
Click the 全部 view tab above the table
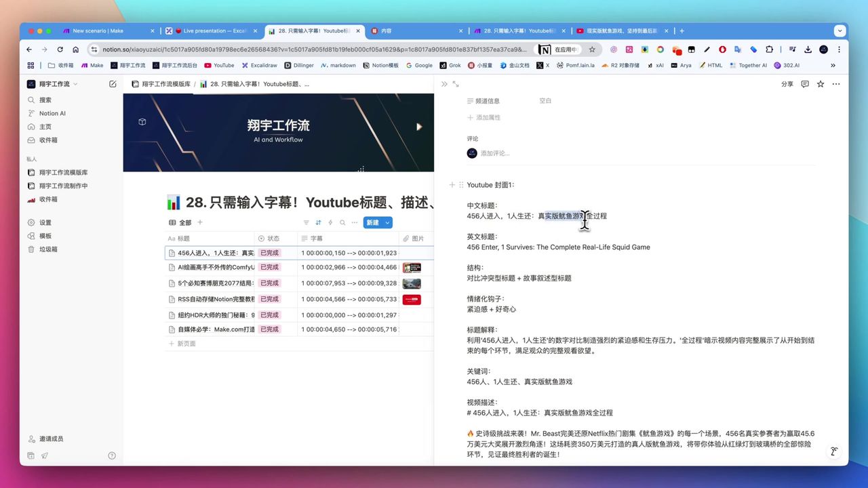click(184, 222)
